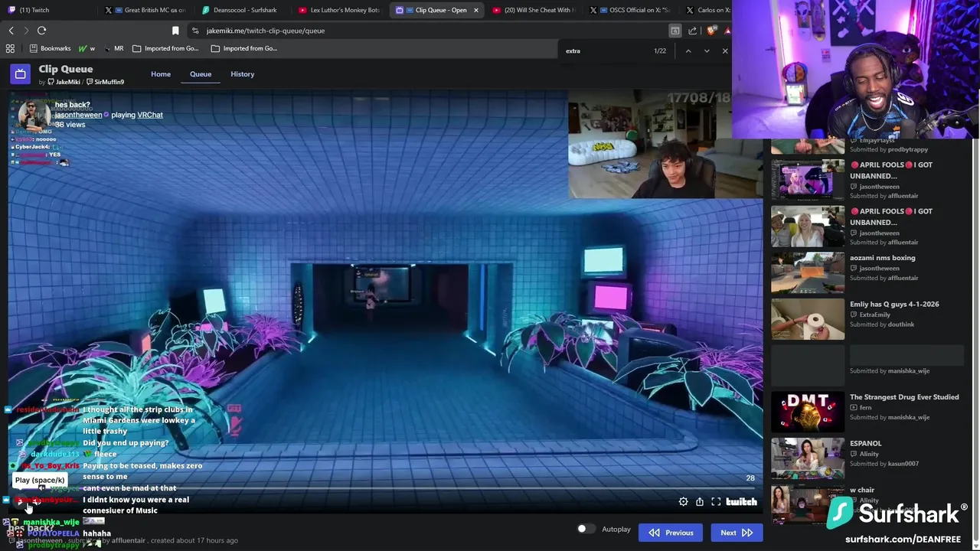The width and height of the screenshot is (980, 551).
Task: Click the Previous clip button
Action: pos(671,533)
